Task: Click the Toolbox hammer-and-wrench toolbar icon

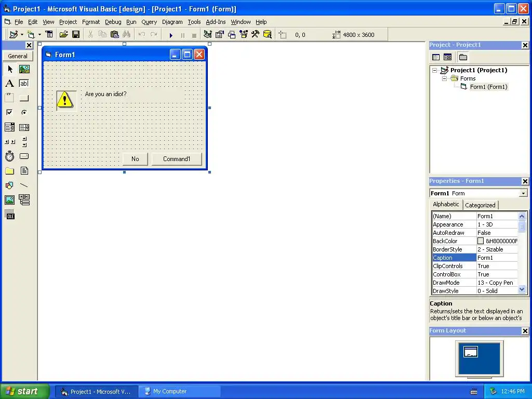Action: click(x=256, y=34)
